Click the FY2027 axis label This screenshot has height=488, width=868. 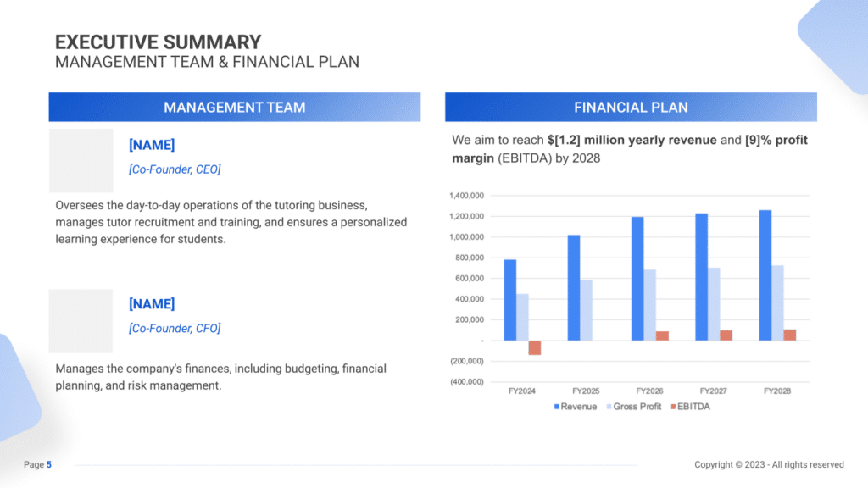(713, 391)
